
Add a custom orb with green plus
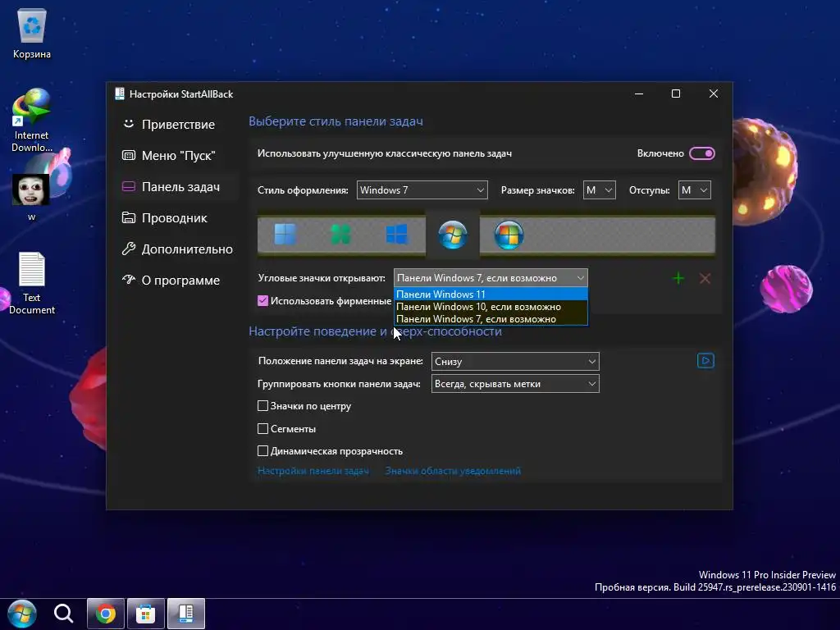click(x=678, y=278)
